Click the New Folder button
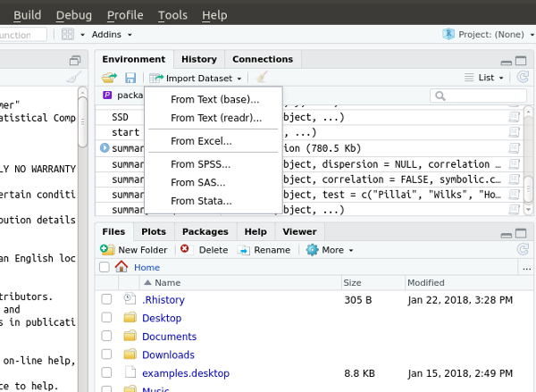Viewport: 536px width, 392px height. (134, 250)
